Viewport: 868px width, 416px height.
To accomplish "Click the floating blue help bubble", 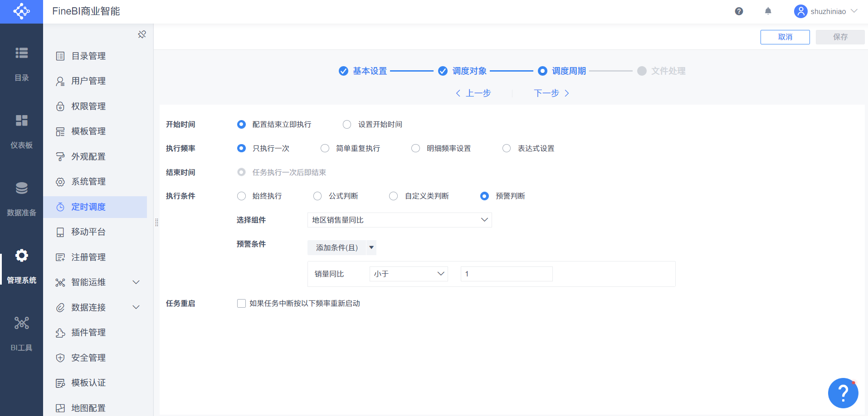I will click(843, 393).
